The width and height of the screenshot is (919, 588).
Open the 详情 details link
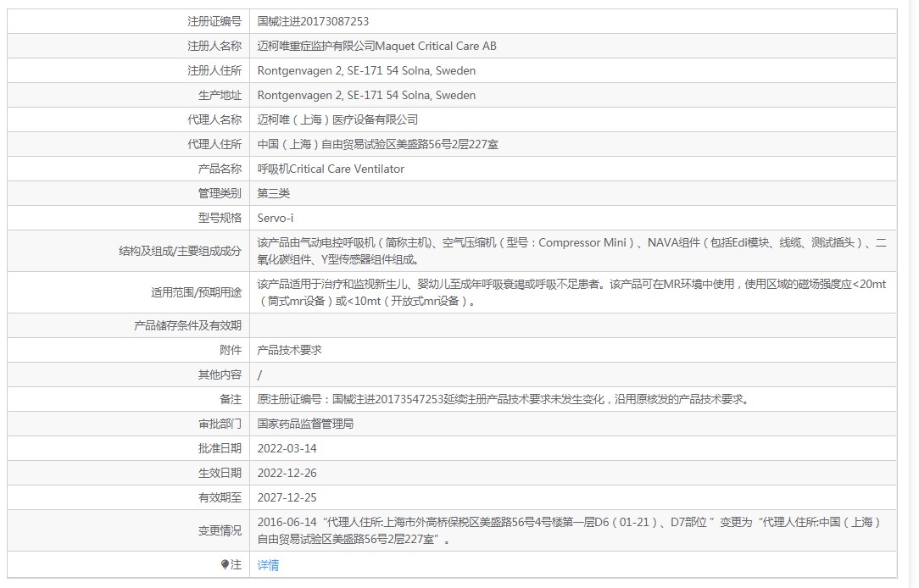pos(268,565)
